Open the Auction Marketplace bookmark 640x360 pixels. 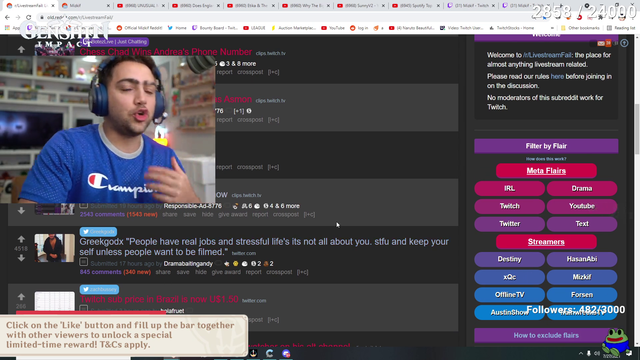293,28
